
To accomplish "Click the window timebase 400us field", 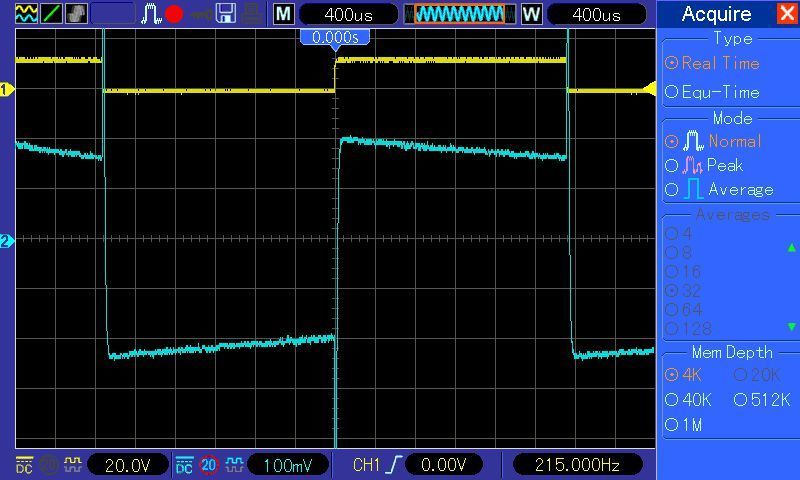I will coord(596,14).
